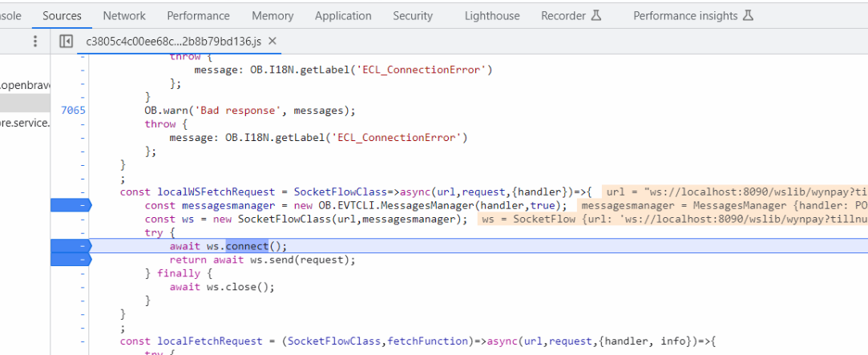
Task: Remove breakpoint on the messagesmanager line
Action: pos(71,206)
